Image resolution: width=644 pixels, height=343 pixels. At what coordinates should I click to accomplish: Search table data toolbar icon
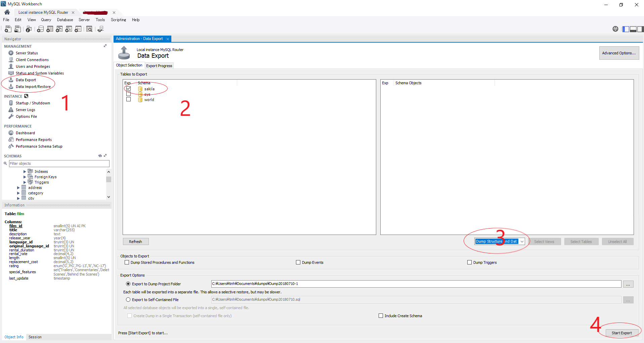pyautogui.click(x=89, y=29)
